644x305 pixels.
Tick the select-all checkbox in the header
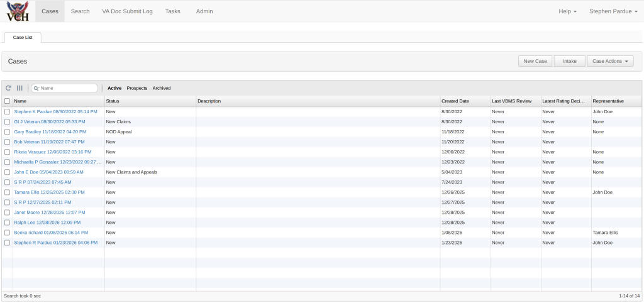[x=7, y=101]
